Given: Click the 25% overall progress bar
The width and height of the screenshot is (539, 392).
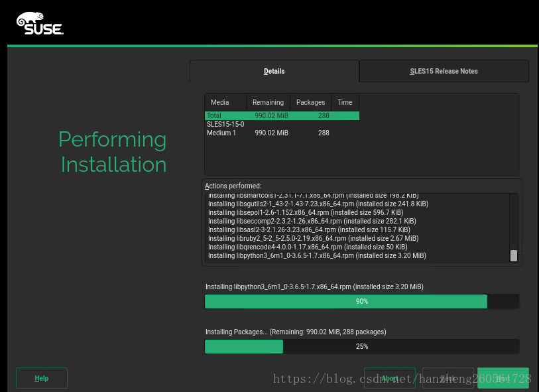Looking at the screenshot, I should (361, 346).
